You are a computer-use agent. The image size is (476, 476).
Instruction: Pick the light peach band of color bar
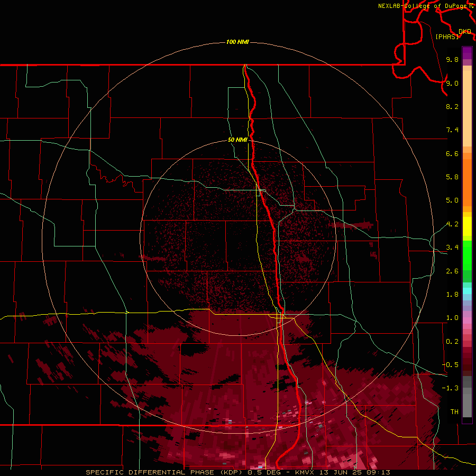pyautogui.click(x=467, y=108)
